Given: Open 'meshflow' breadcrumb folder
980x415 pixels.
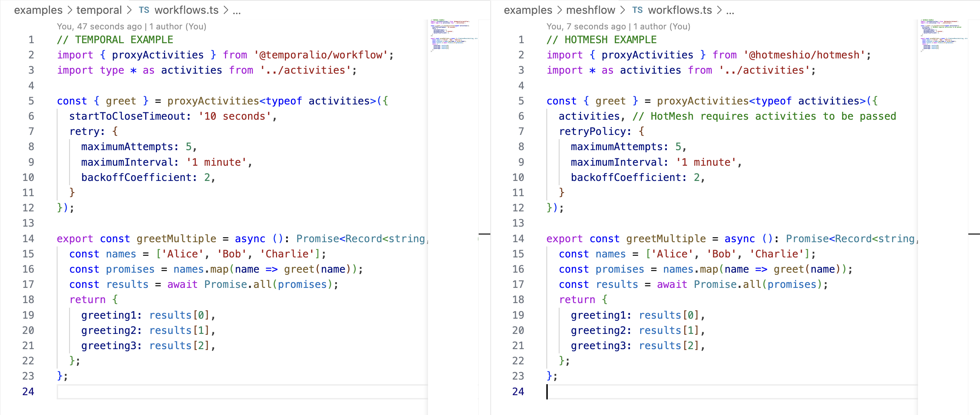Looking at the screenshot, I should [590, 10].
